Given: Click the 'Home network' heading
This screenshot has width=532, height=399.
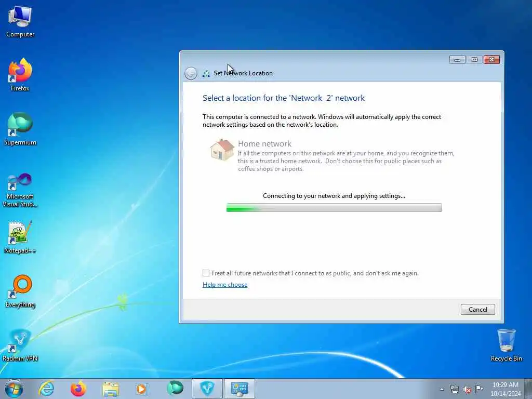Looking at the screenshot, I should 264,143.
